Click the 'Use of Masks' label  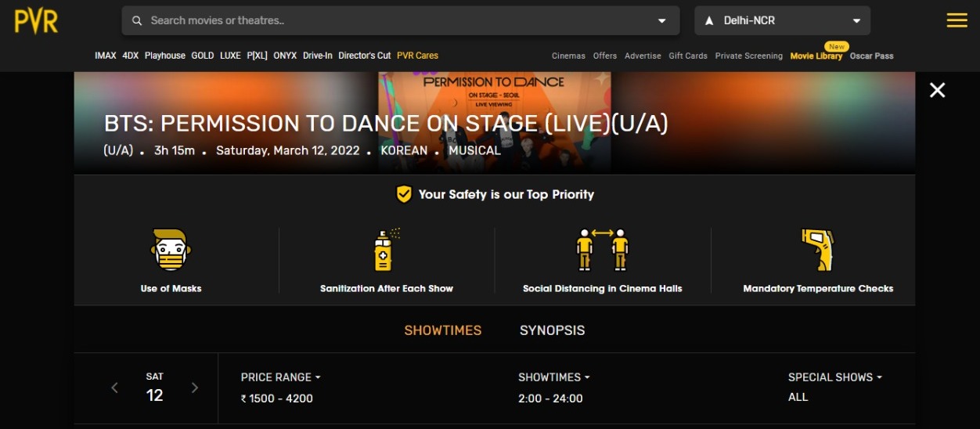coord(171,289)
